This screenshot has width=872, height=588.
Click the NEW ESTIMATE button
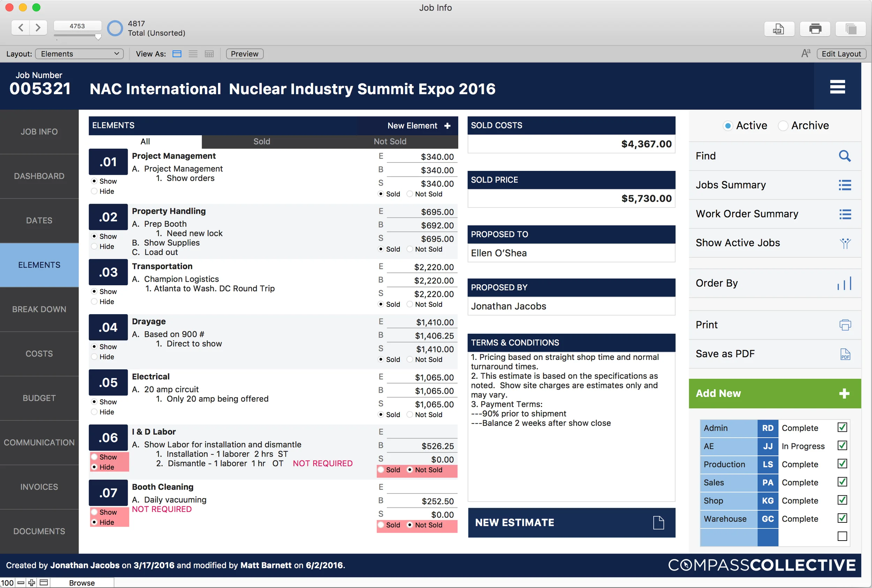571,522
